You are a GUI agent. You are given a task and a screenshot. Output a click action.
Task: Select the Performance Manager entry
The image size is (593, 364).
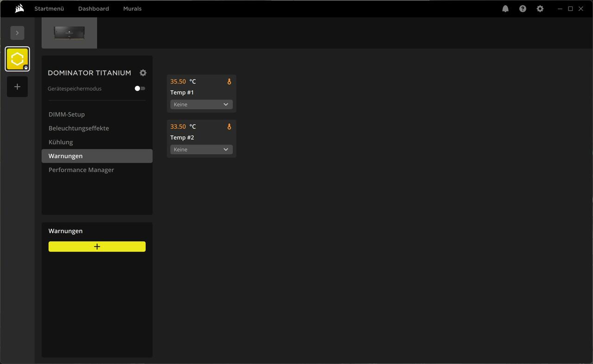point(81,170)
